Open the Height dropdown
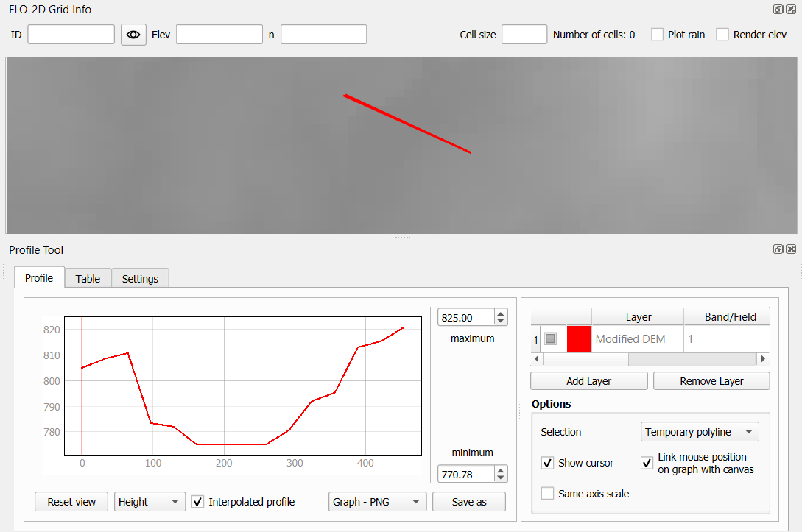 (x=149, y=502)
